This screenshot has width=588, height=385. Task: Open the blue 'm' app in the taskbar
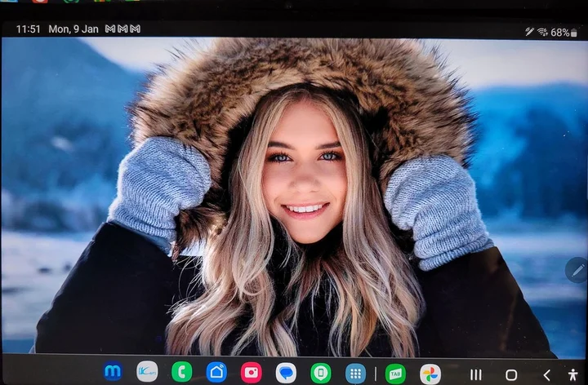point(113,371)
